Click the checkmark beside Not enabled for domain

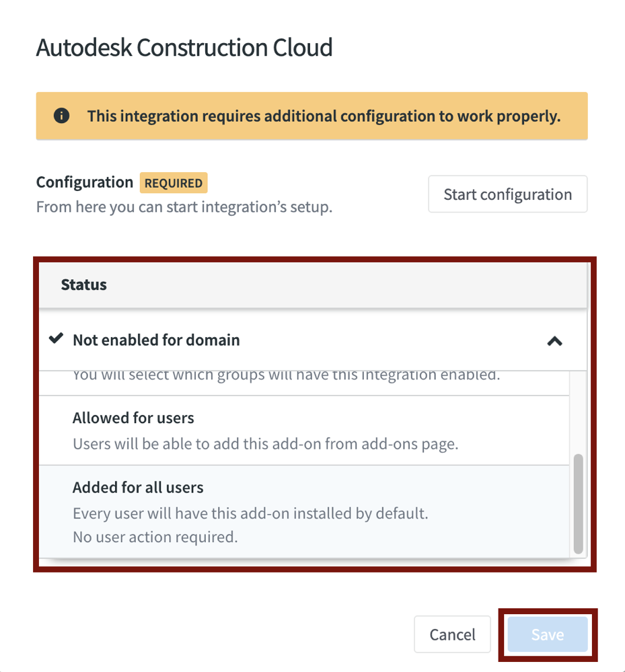[57, 339]
